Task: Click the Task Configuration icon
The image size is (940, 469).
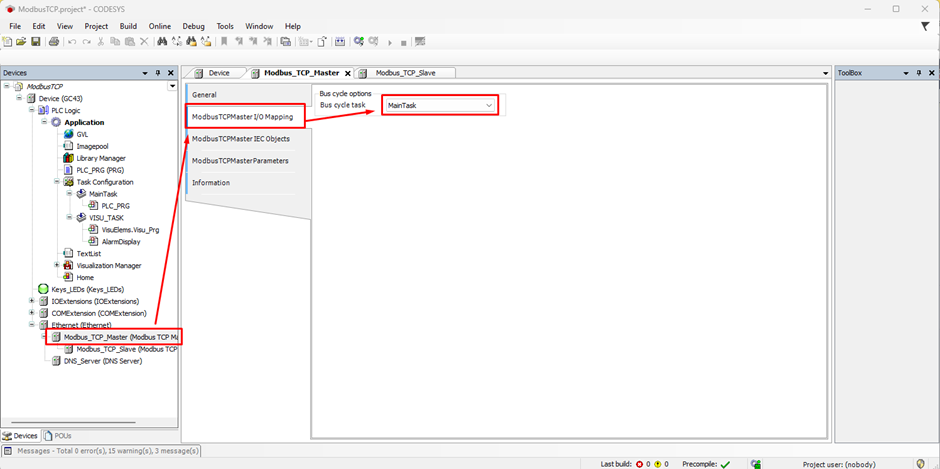Action: 68,182
